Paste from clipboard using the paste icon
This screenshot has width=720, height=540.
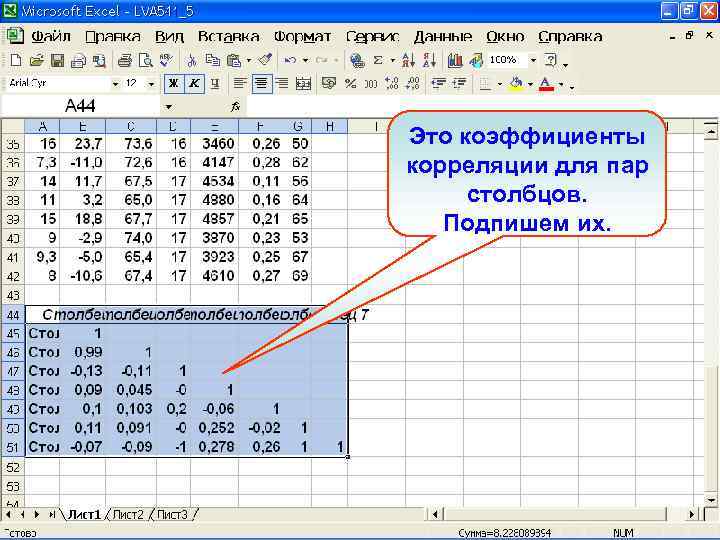pos(234,60)
